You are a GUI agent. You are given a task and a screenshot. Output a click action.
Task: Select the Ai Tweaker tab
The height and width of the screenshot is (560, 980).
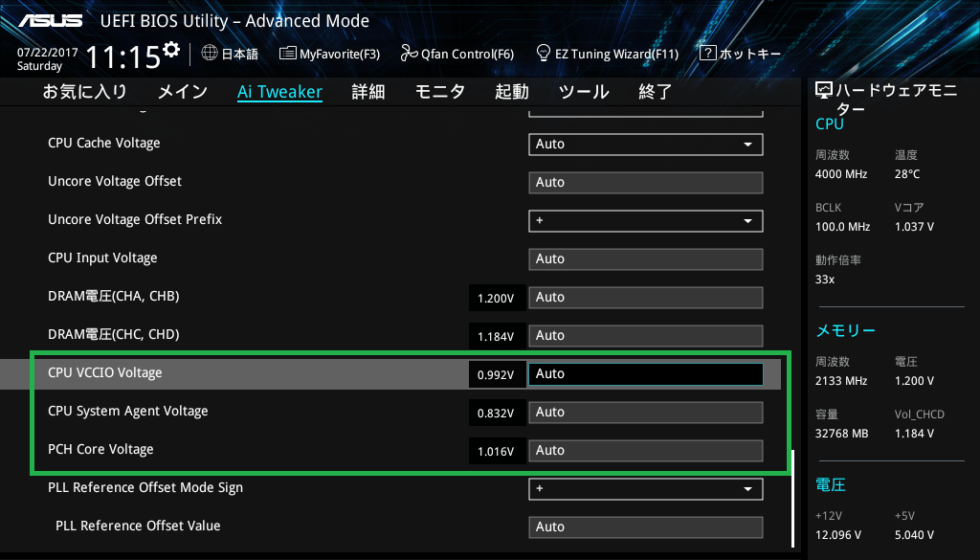pyautogui.click(x=280, y=92)
